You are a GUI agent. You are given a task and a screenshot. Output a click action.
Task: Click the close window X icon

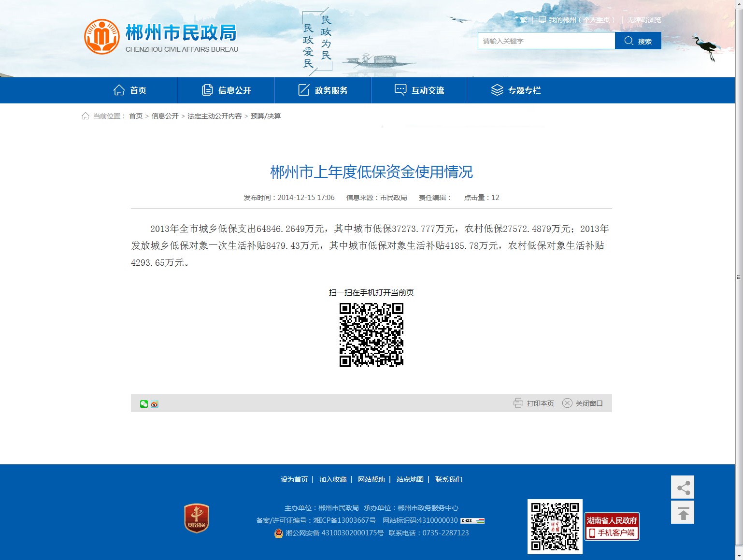click(567, 403)
